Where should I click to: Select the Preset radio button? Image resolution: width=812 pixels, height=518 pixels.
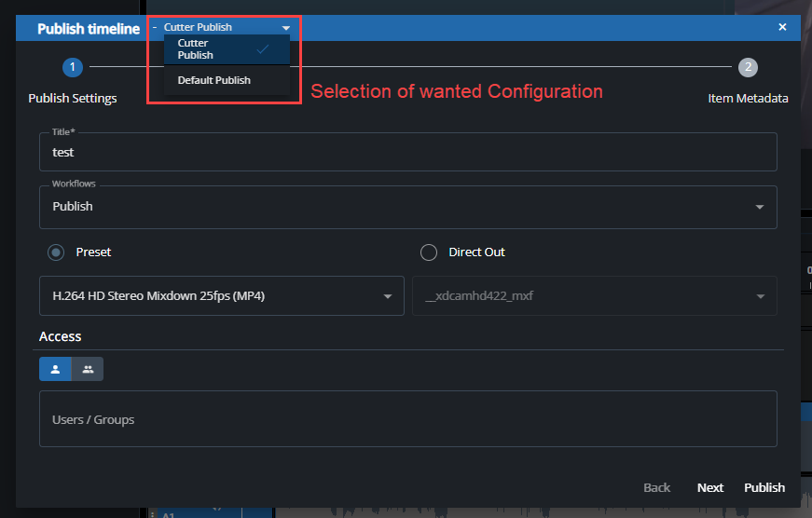tap(57, 252)
